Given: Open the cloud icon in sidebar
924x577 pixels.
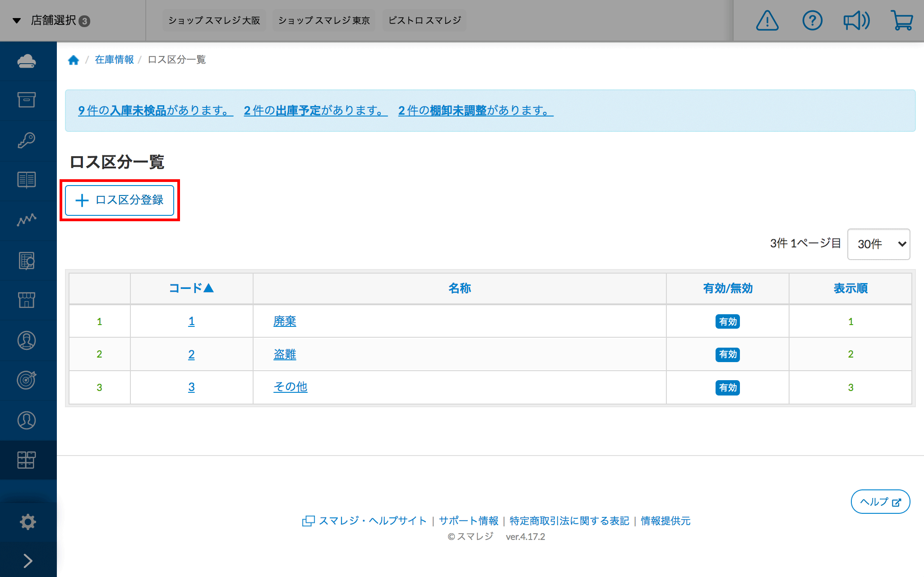Looking at the screenshot, I should click(27, 61).
